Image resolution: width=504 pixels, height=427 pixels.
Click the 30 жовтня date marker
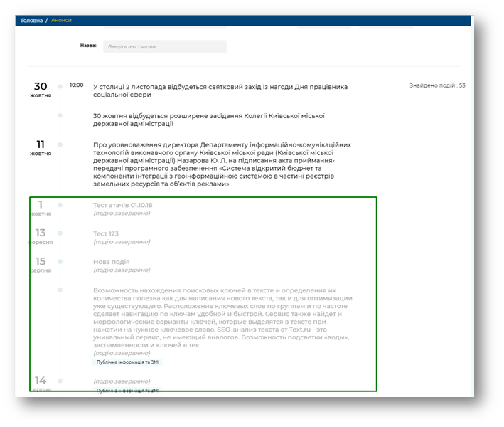pyautogui.click(x=41, y=90)
